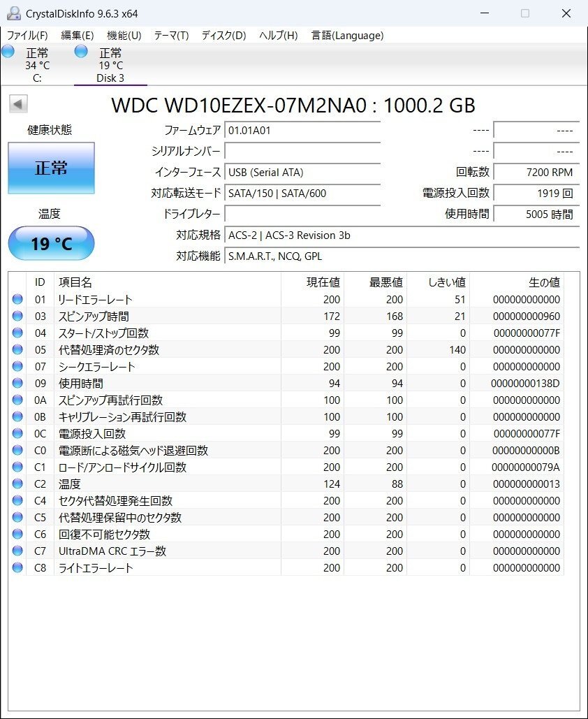
Task: Click the 項目名 column header
Action: coord(168,282)
